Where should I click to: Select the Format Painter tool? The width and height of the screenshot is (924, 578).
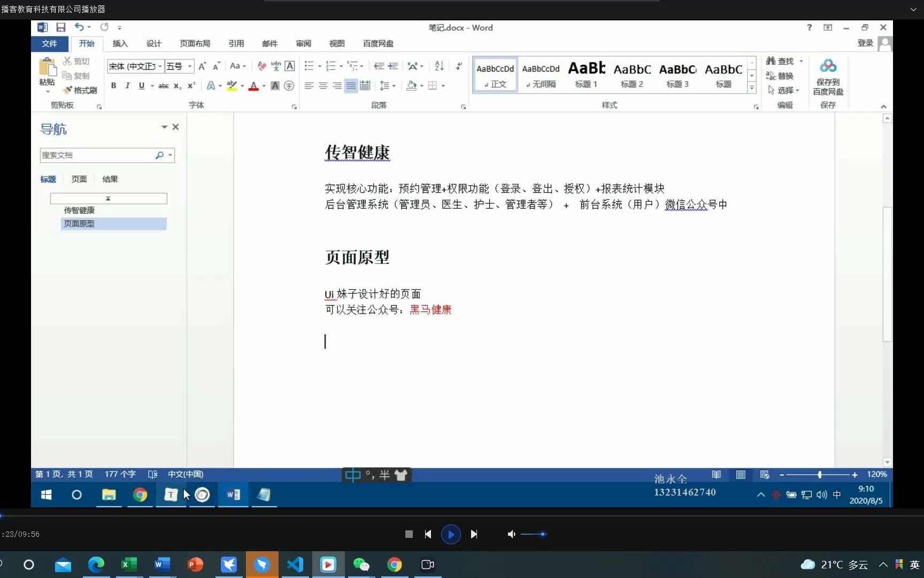pos(80,90)
